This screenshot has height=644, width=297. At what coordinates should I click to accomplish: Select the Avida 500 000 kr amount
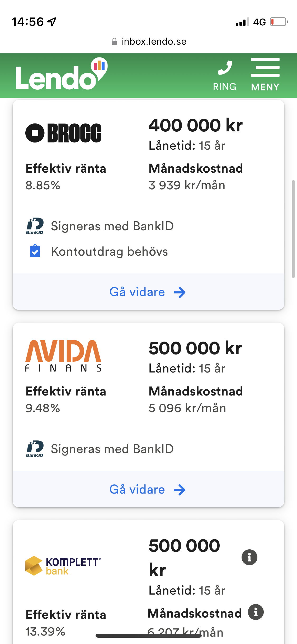pos(195,348)
